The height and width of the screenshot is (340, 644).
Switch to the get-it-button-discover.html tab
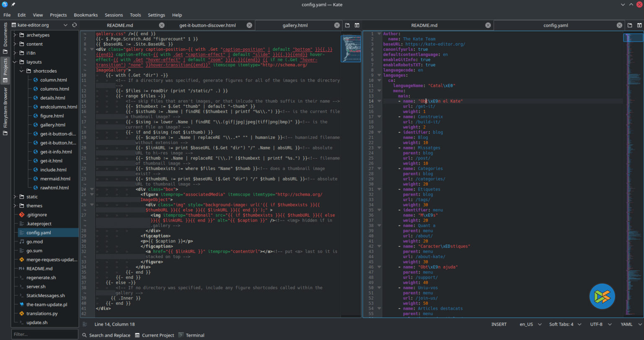tap(207, 25)
